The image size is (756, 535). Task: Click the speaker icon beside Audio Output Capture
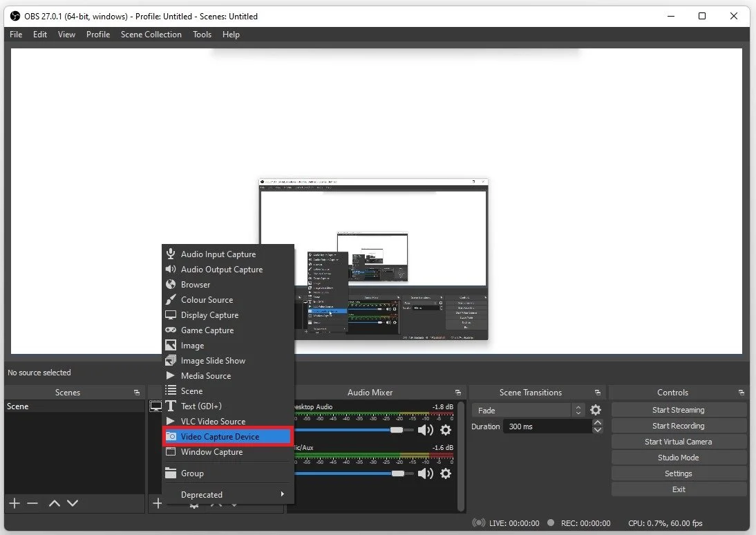pos(170,269)
